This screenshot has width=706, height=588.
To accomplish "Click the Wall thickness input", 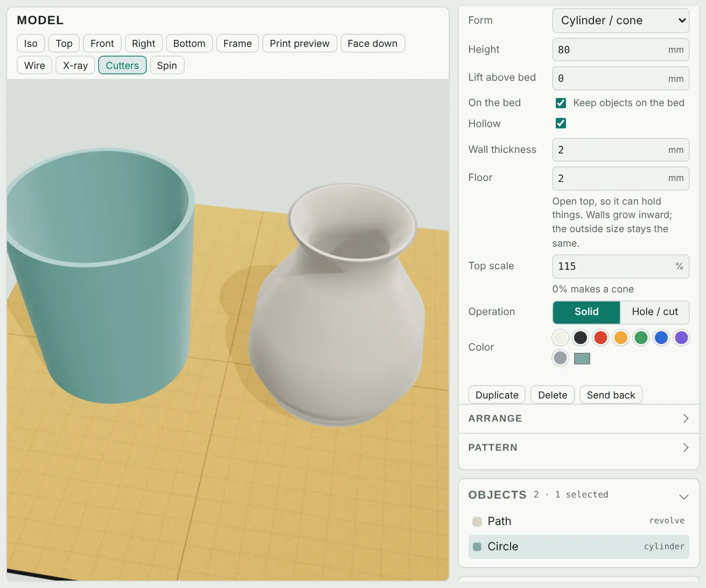I will (621, 150).
